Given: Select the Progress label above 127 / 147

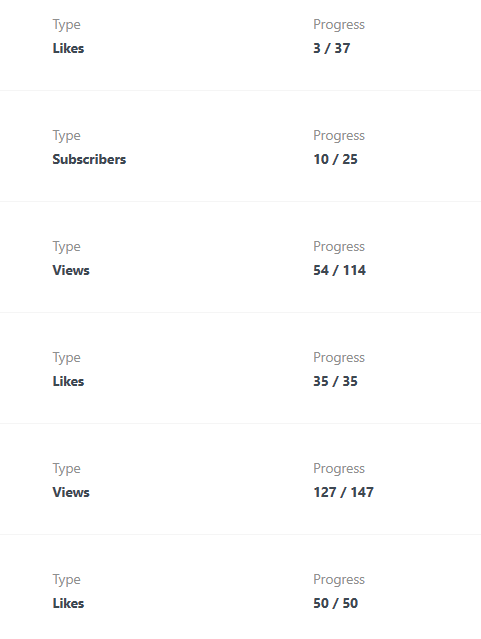Looking at the screenshot, I should coord(339,469).
